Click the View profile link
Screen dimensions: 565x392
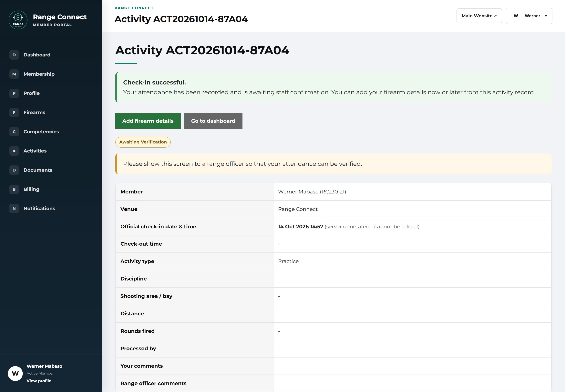[x=39, y=381]
